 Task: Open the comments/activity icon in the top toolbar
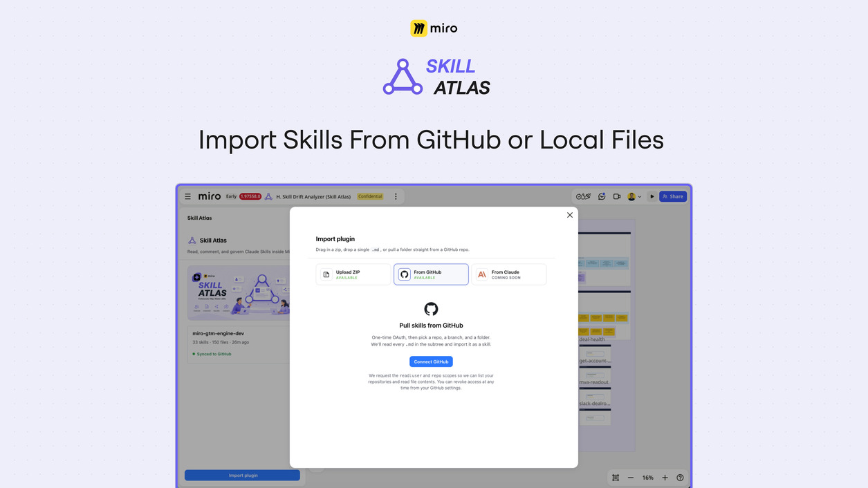point(602,196)
